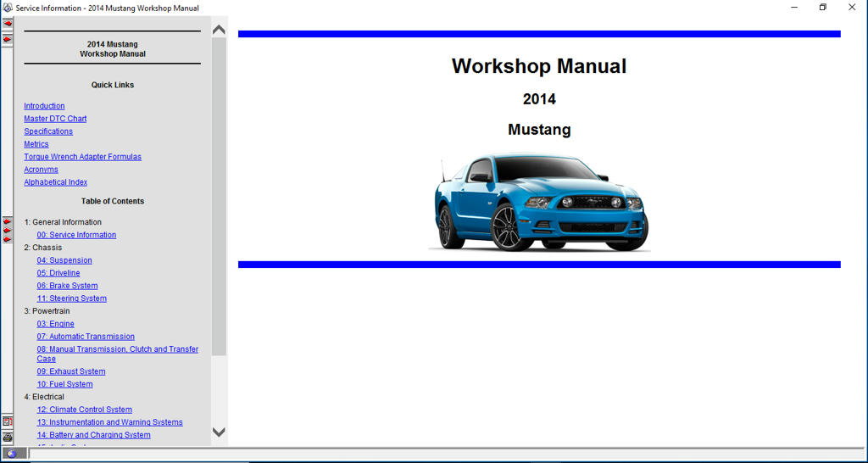Open 08: Manual Transmission, Clutch and Transfer Case
Viewport: 868px width, 463px height.
click(x=117, y=349)
